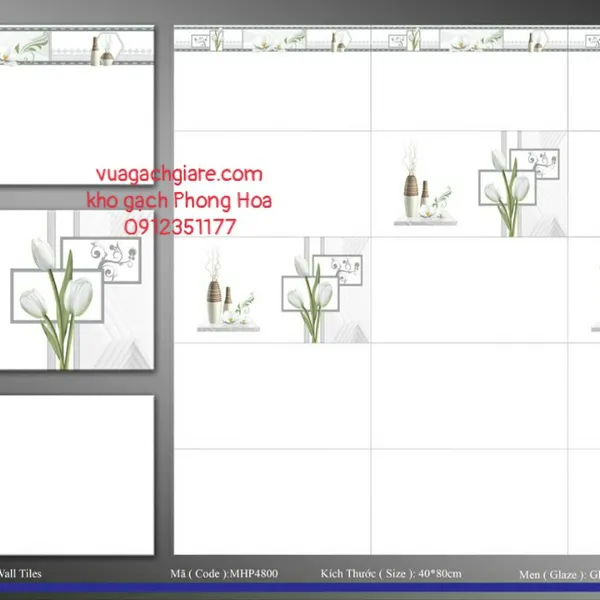Click the blue stripe in the footer
Image resolution: width=600 pixels, height=600 pixels.
300,588
